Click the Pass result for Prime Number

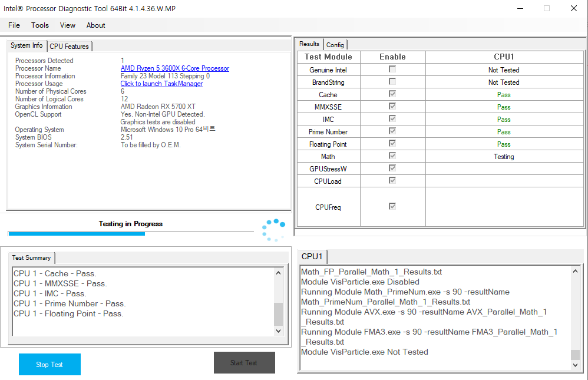504,132
